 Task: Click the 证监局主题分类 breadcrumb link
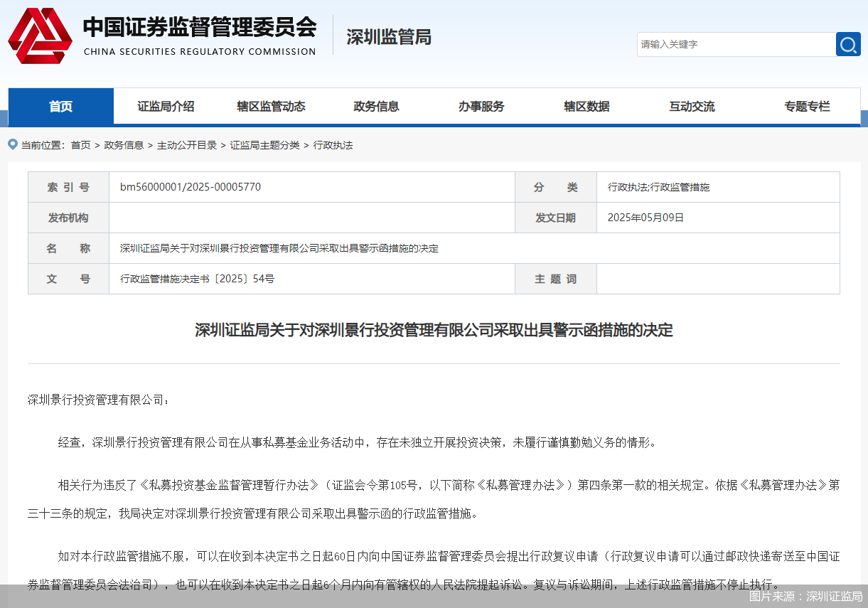pyautogui.click(x=264, y=145)
